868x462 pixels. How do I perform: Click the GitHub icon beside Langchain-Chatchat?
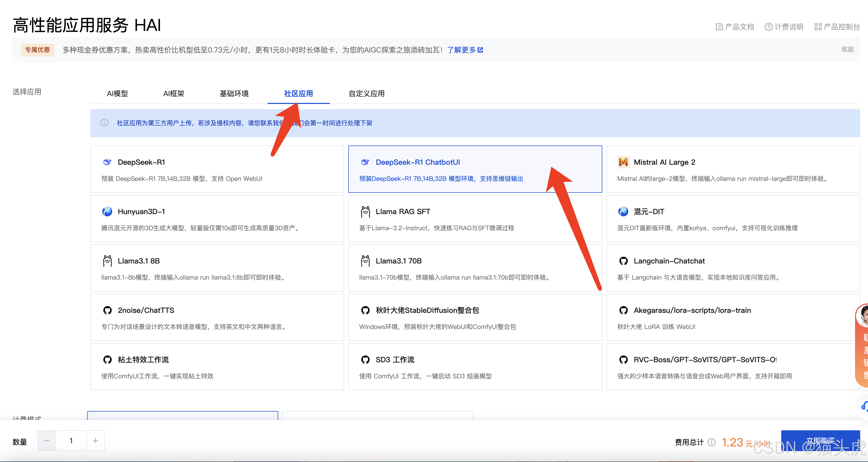click(x=623, y=261)
